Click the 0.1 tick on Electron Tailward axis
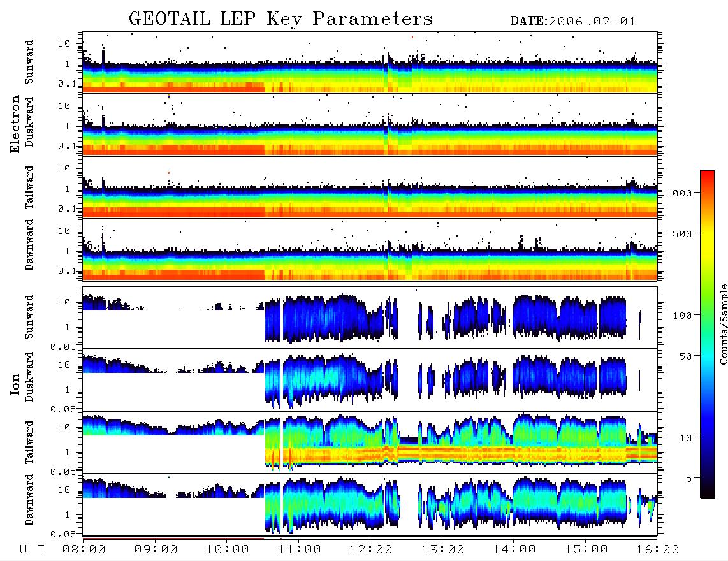Screen dimensions: 728x561 67,209
